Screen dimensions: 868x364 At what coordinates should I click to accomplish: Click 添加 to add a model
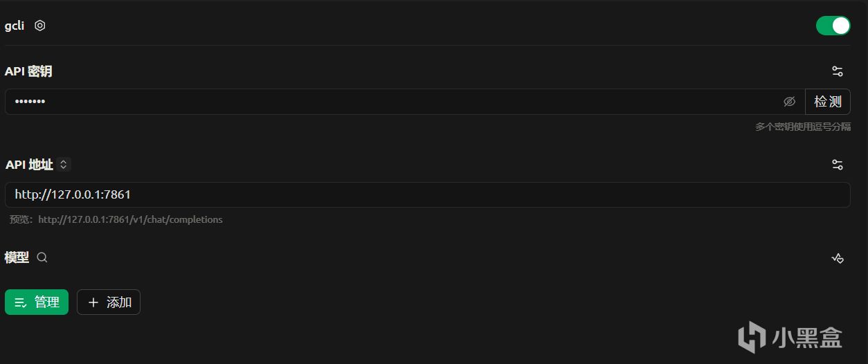[109, 302]
